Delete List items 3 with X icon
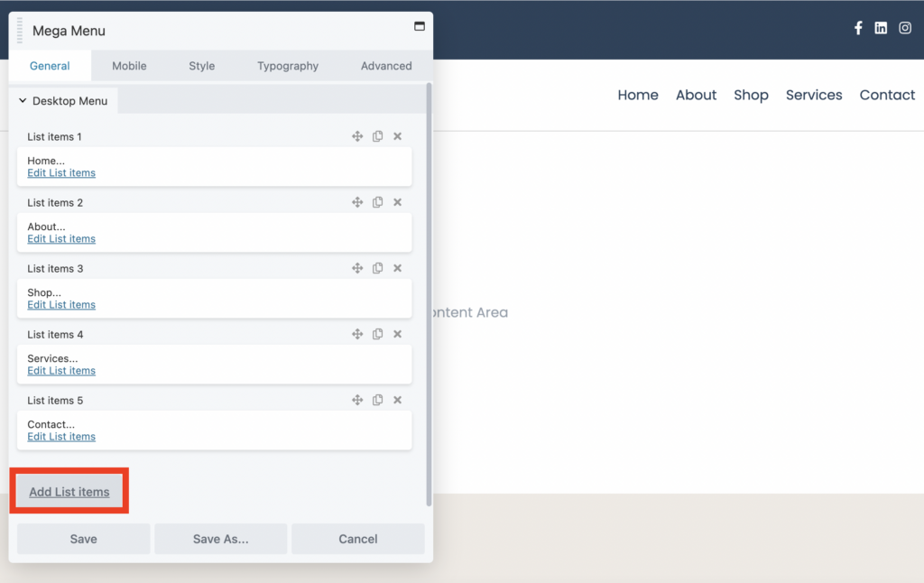The height and width of the screenshot is (583, 924). pyautogui.click(x=397, y=268)
